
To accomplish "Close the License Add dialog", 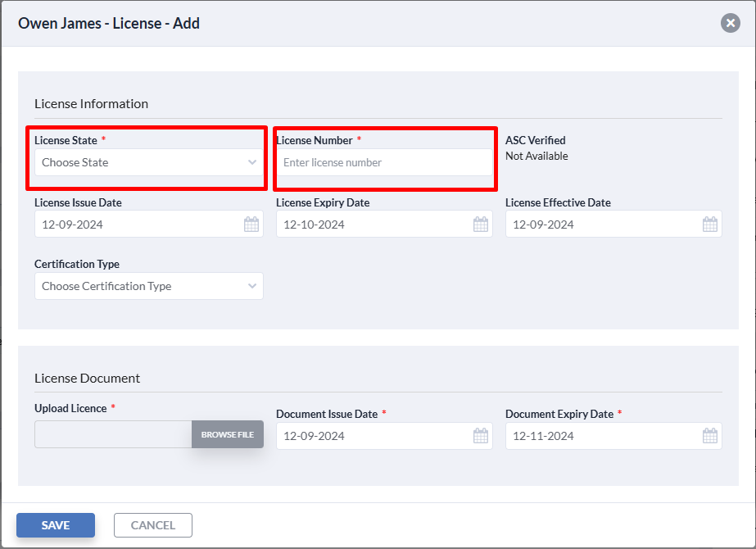I will (x=731, y=23).
